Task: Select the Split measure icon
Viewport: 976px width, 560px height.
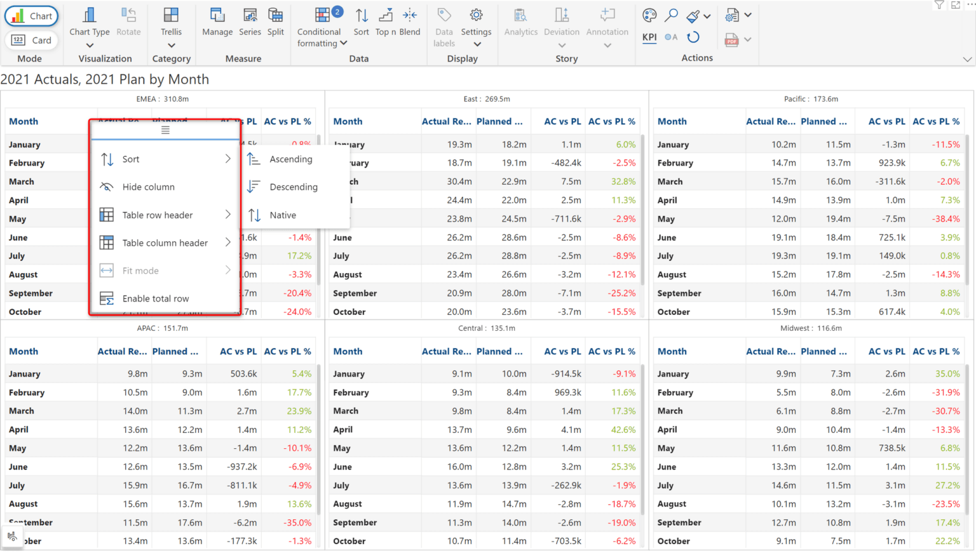Action: (275, 14)
